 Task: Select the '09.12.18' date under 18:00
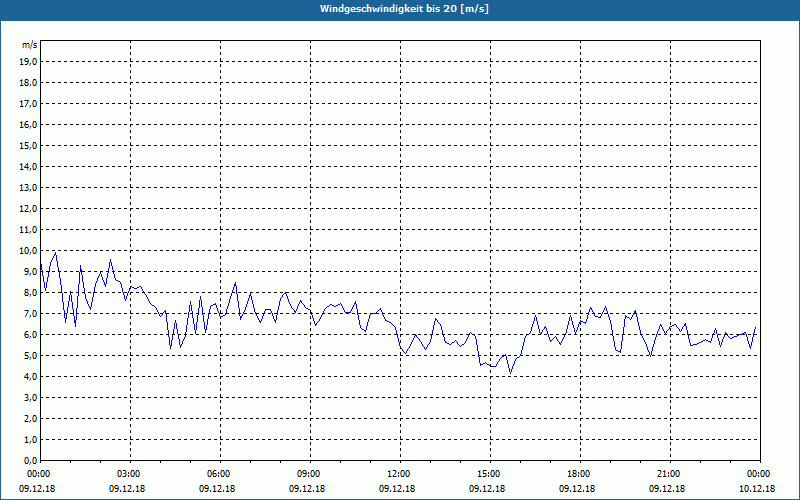pos(577,488)
